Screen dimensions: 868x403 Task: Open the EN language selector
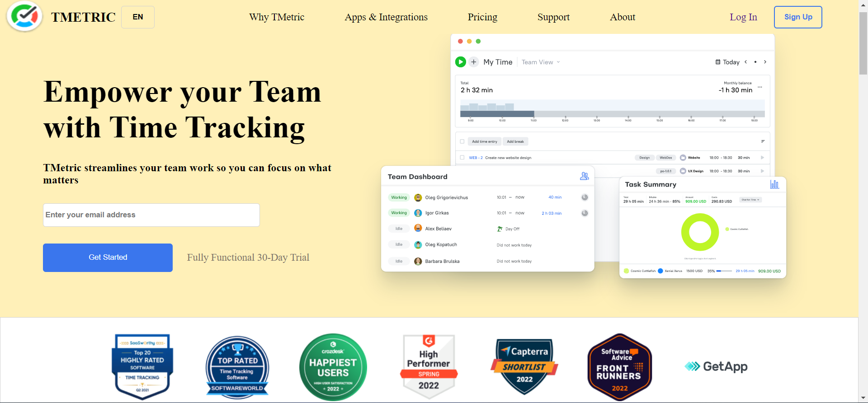click(138, 17)
